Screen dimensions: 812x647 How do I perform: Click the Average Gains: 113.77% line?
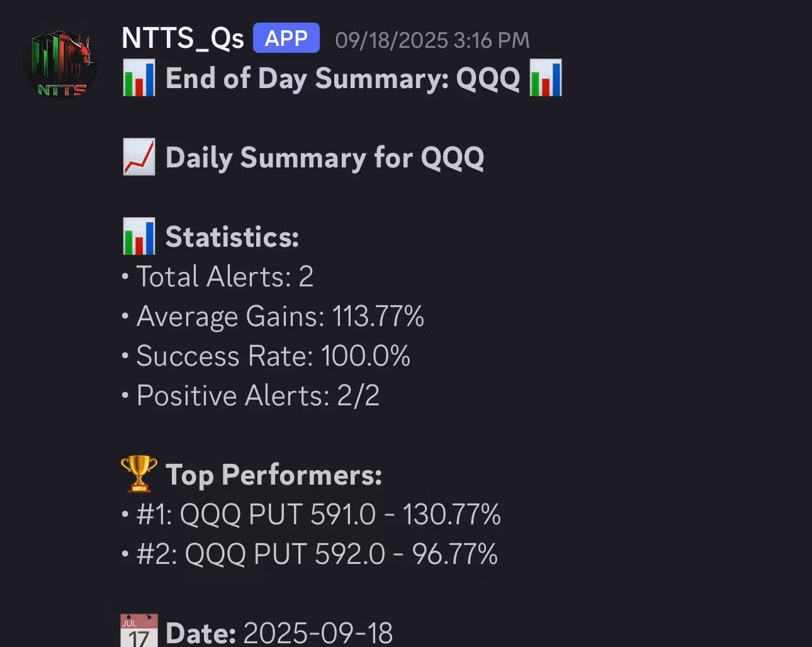click(280, 316)
